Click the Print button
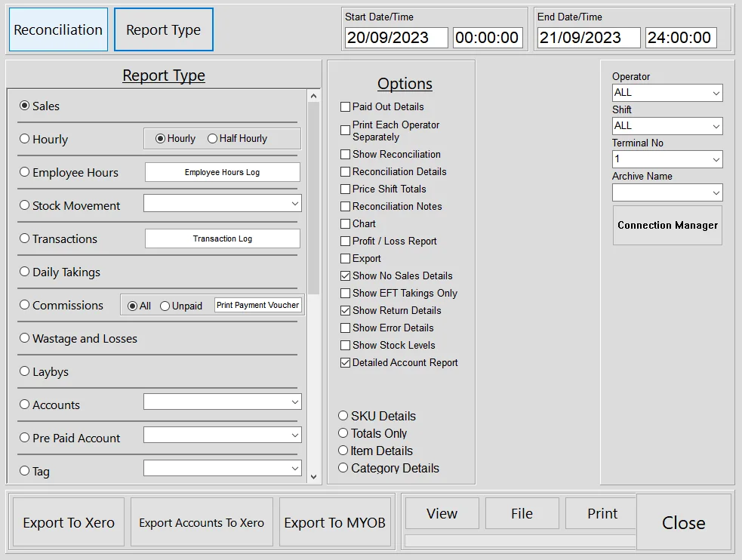The width and height of the screenshot is (742, 560). tap(602, 513)
